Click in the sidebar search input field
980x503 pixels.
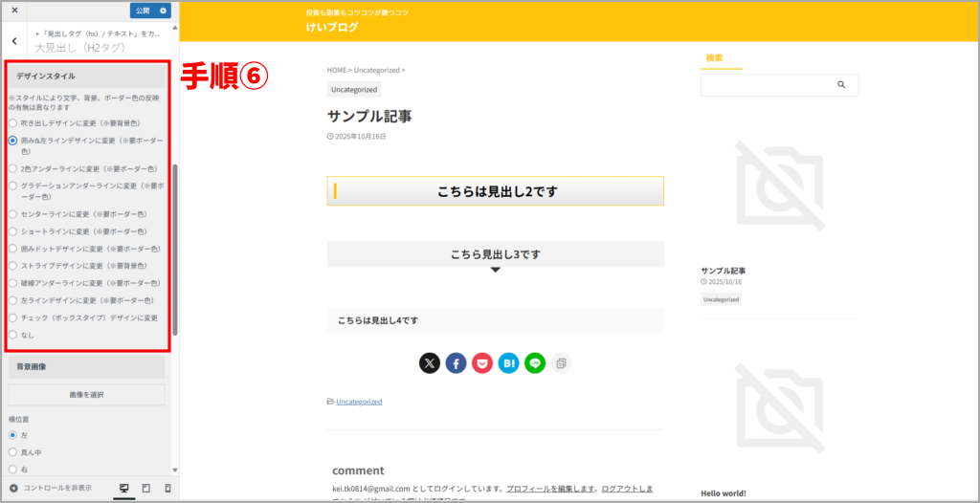click(766, 85)
